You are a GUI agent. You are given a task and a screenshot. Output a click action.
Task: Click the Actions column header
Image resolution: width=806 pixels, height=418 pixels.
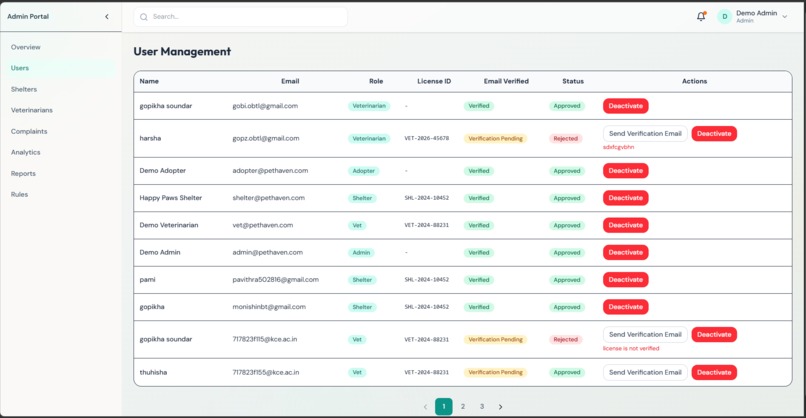tap(694, 81)
